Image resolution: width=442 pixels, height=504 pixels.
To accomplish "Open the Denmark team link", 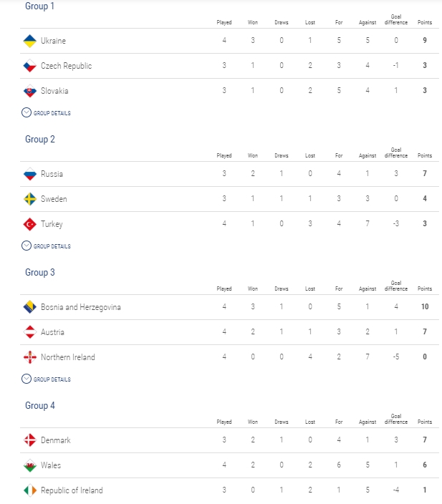I will tap(56, 440).
